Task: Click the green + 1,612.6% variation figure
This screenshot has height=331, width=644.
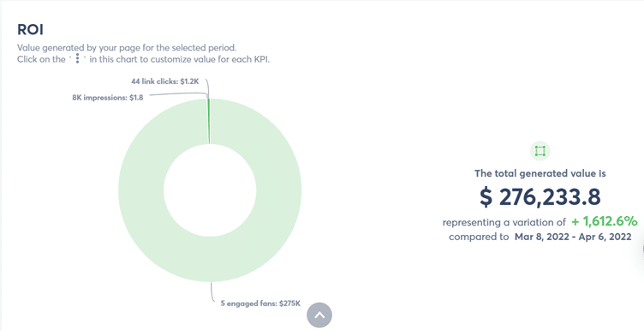Action: pyautogui.click(x=604, y=221)
